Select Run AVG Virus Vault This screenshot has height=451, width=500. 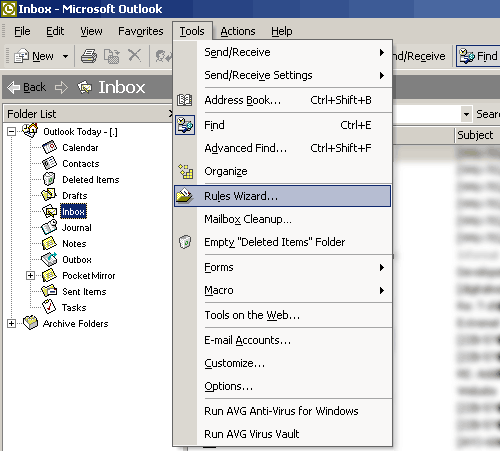(x=283, y=434)
